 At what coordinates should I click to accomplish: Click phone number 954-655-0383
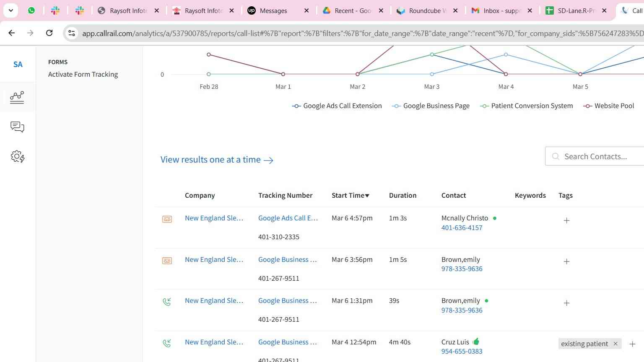click(462, 351)
